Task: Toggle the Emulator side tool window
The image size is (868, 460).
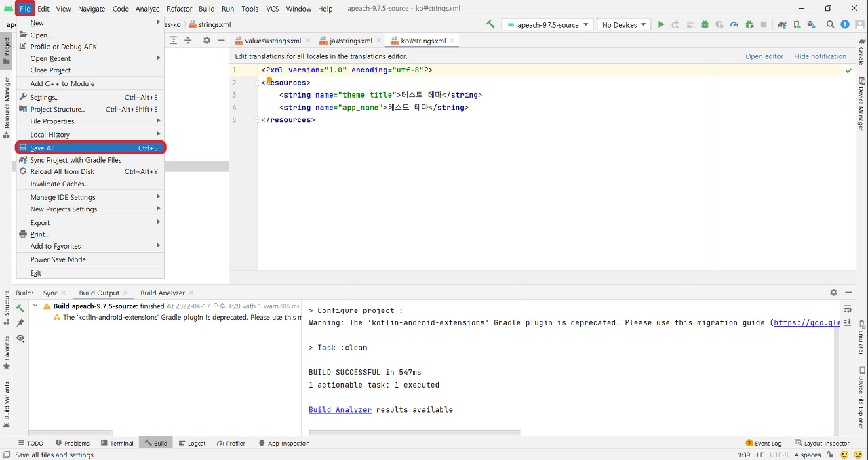Action: (x=861, y=337)
